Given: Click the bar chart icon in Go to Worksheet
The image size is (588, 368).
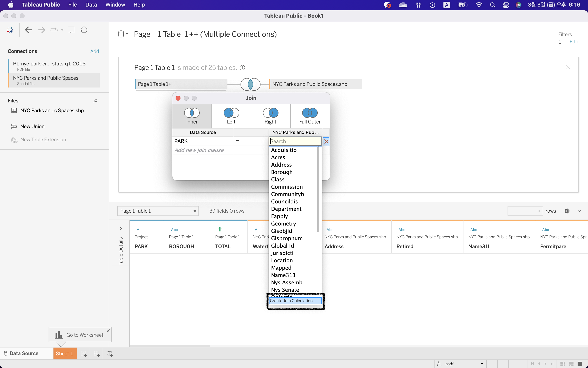Looking at the screenshot, I should tap(59, 335).
